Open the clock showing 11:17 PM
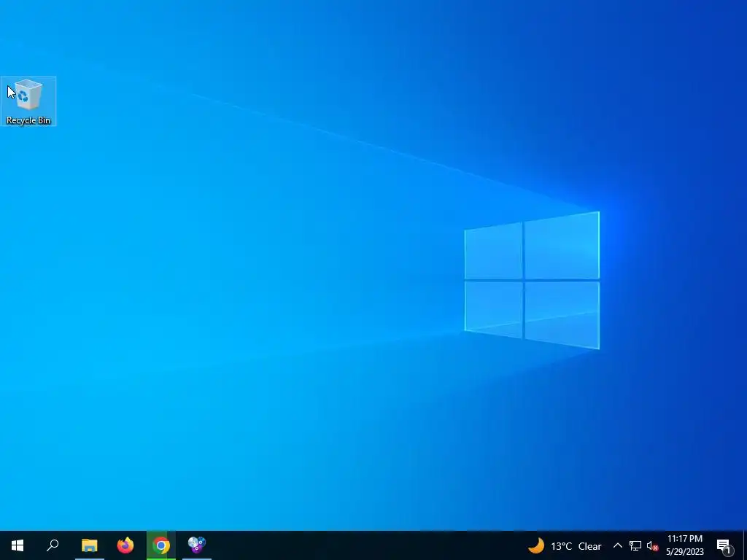 [x=684, y=545]
